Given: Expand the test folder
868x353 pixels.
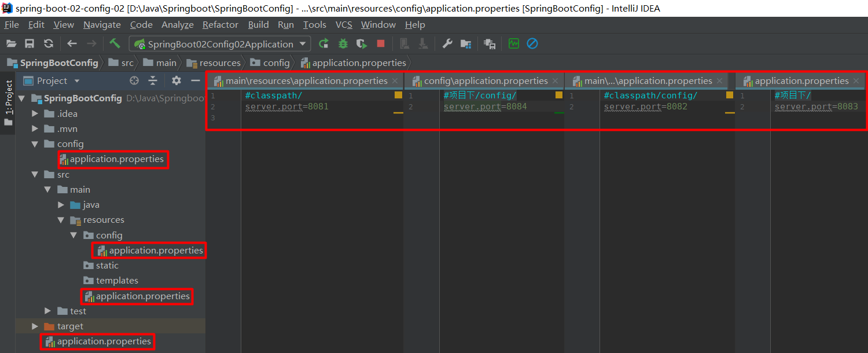Looking at the screenshot, I should tap(48, 311).
